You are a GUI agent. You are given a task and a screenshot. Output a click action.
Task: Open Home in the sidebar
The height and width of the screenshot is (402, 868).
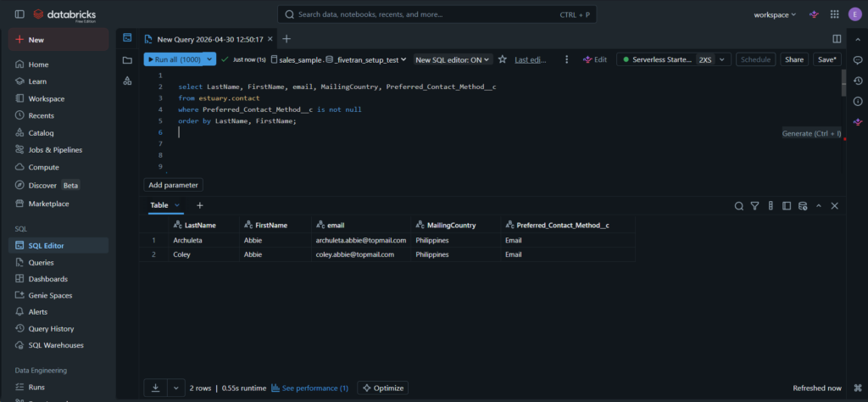coord(58,64)
